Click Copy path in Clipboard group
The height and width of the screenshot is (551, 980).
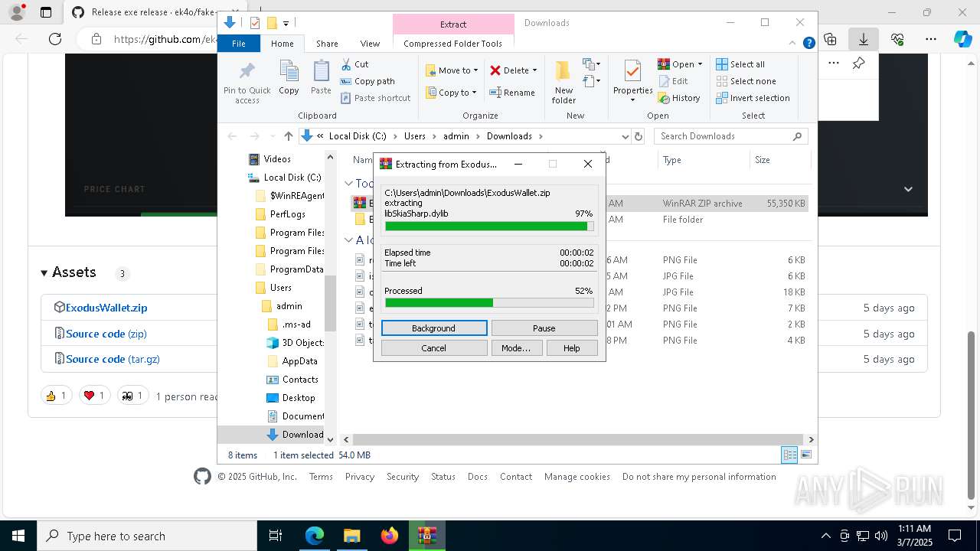coord(367,81)
